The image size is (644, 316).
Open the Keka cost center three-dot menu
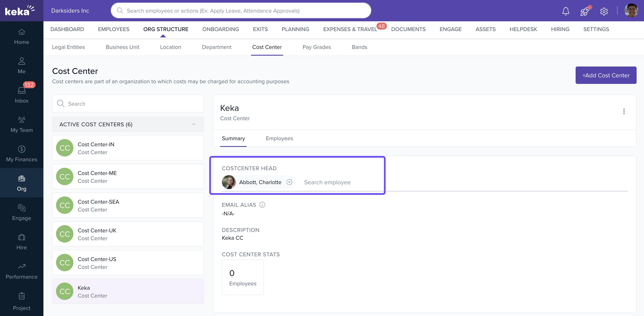(624, 111)
